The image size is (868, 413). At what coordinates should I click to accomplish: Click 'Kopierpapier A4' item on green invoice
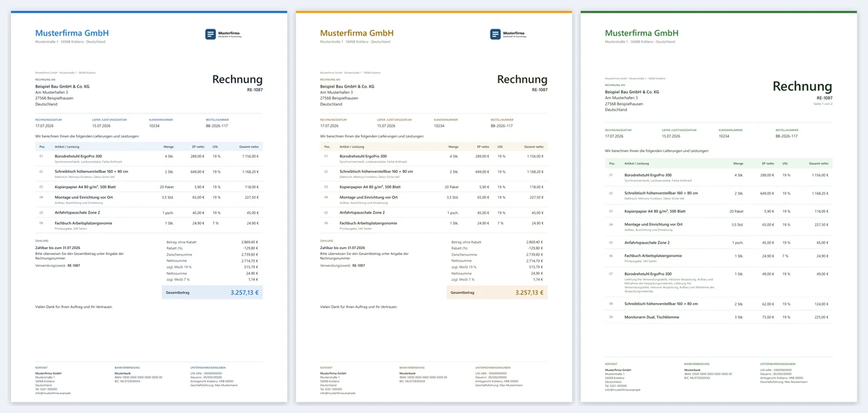[x=655, y=211]
